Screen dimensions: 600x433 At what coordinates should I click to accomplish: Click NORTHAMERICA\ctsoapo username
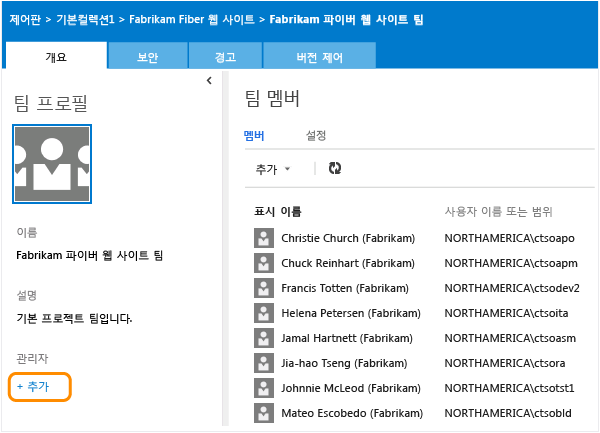tap(509, 238)
